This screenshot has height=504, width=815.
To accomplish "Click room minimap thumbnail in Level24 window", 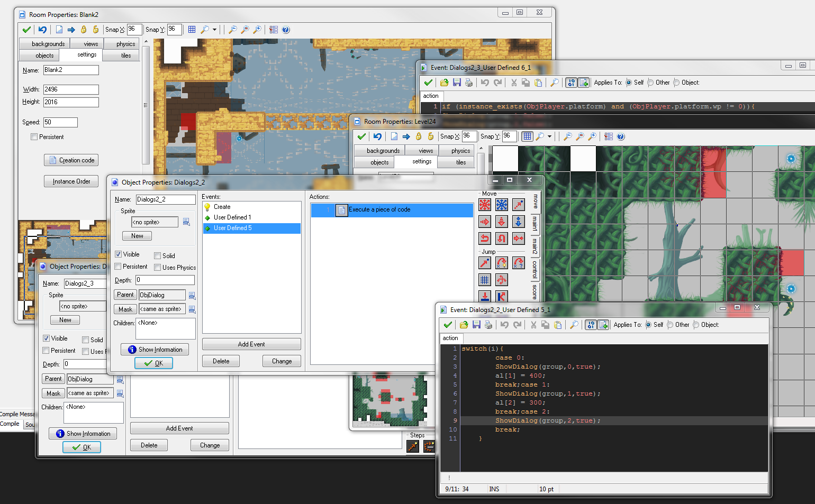I will click(x=390, y=399).
